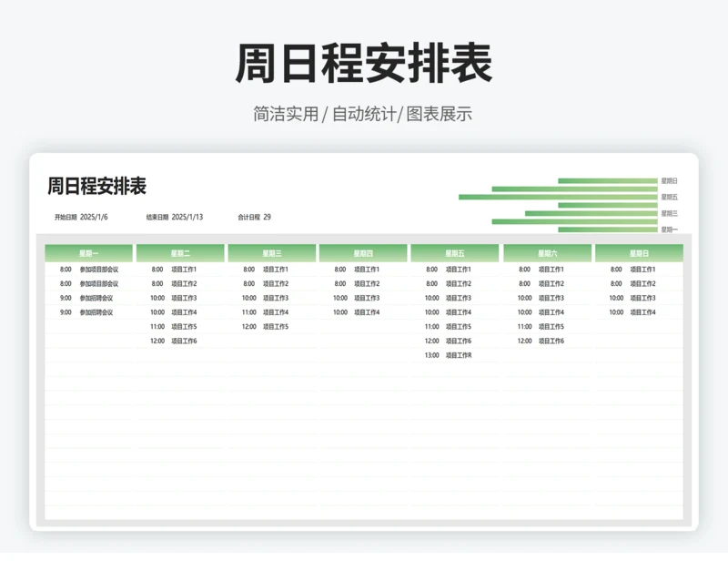
Task: Click the chart bar beside 星期日 label
Action: 608,181
